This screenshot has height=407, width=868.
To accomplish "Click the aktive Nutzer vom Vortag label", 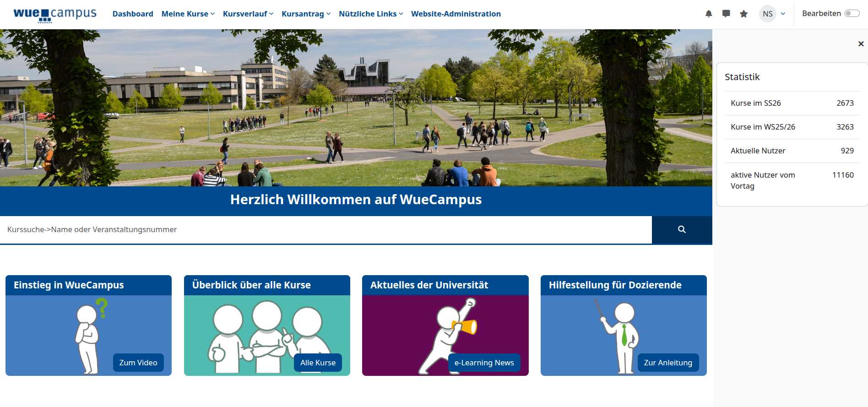I will pos(763,180).
